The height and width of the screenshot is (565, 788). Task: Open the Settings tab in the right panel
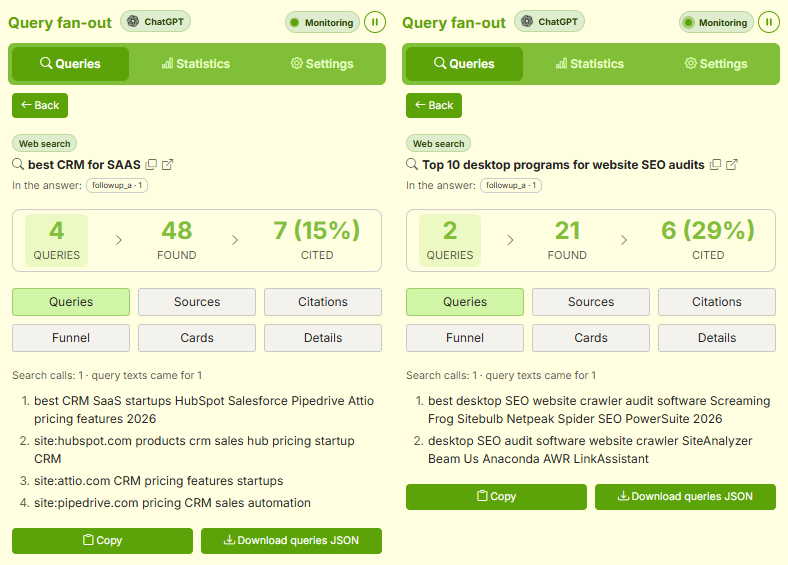(x=716, y=64)
